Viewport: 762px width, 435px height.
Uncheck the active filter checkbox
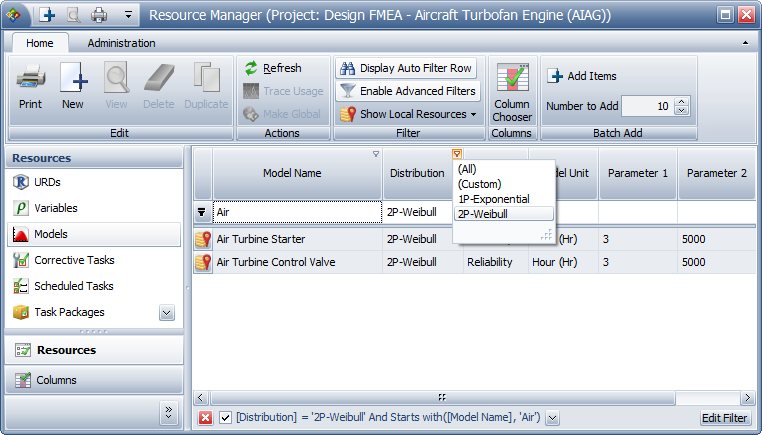225,418
